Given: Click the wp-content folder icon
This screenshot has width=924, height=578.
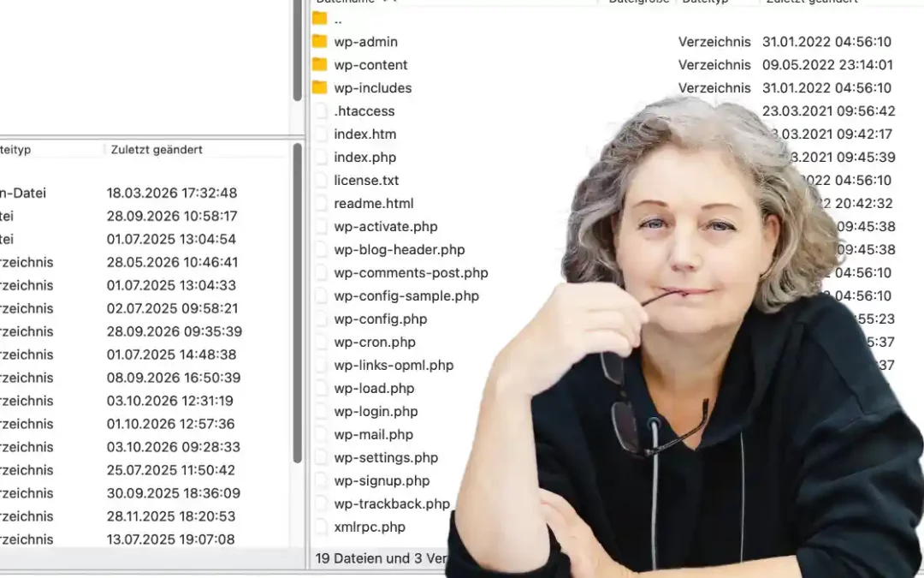Looking at the screenshot, I should pos(319,64).
